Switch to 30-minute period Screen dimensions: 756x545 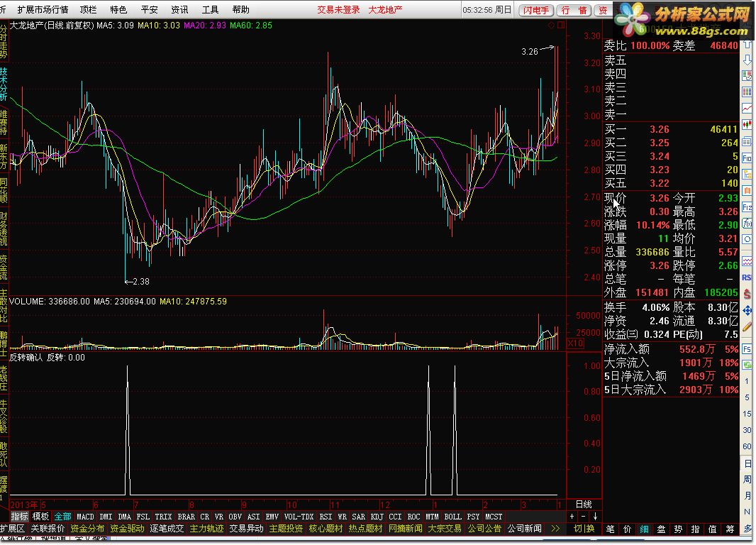coord(747,430)
